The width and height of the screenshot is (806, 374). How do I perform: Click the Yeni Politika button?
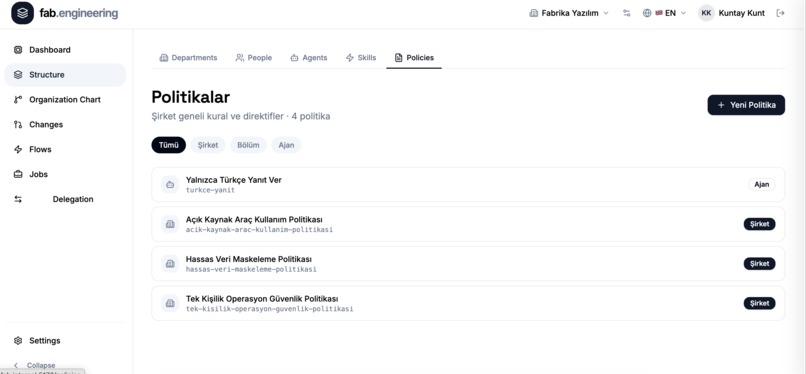(x=746, y=105)
